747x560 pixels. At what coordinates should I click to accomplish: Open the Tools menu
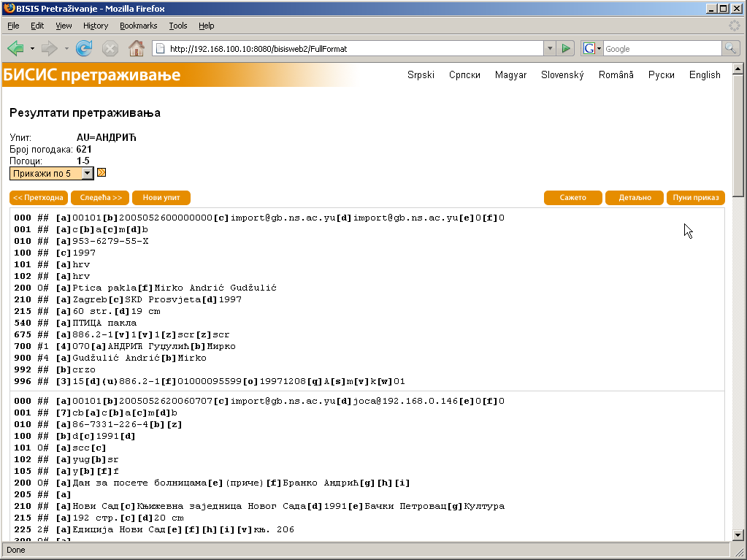click(x=177, y=26)
